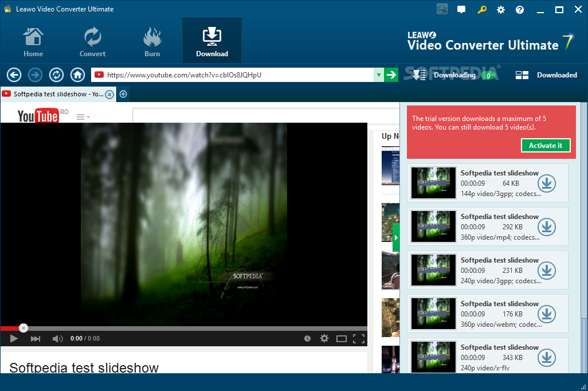Click the green Go arrow button
This screenshot has height=391, width=588.
tap(391, 75)
